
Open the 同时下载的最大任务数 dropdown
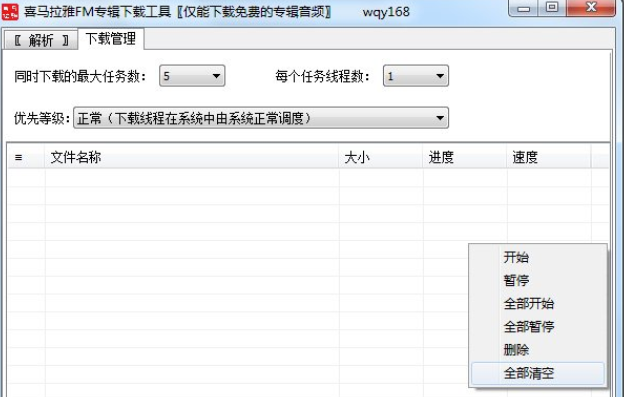click(192, 76)
